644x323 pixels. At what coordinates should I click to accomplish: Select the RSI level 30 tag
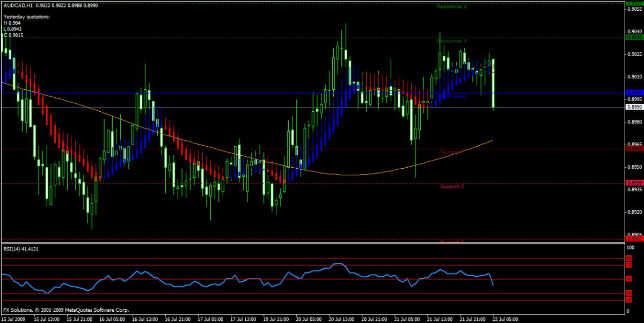pos(628,293)
